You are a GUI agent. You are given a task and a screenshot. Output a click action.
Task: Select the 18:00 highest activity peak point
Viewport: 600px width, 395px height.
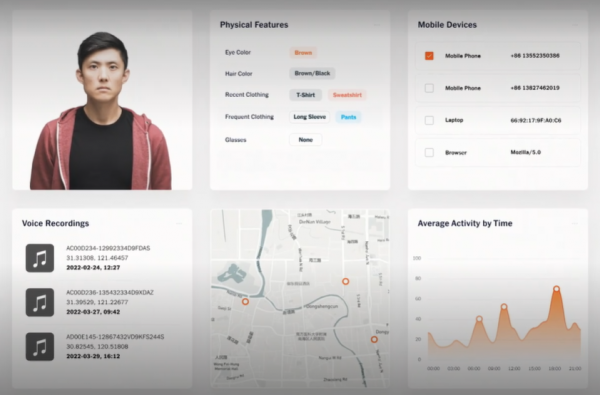(x=556, y=289)
